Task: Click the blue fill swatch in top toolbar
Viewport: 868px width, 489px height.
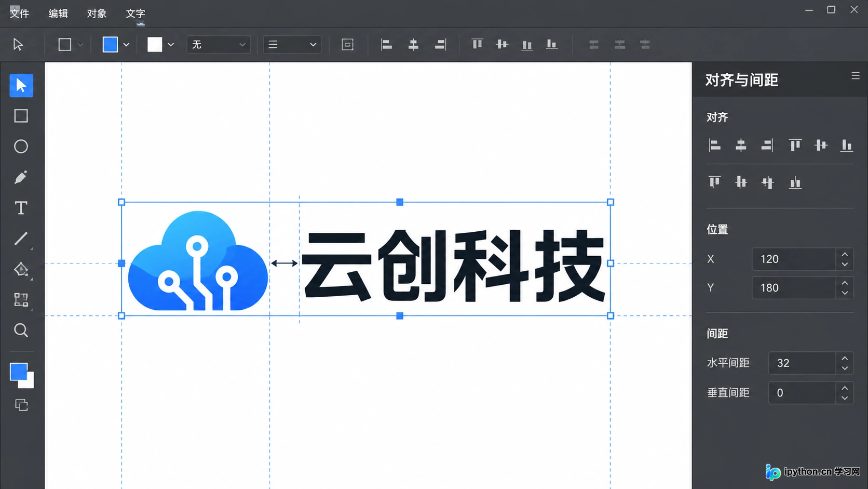Action: [x=110, y=45]
